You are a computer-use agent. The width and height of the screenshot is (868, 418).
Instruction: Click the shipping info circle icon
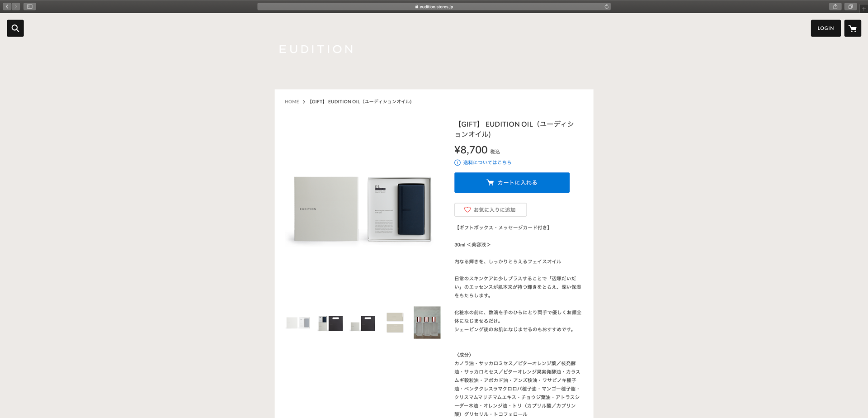pos(458,163)
